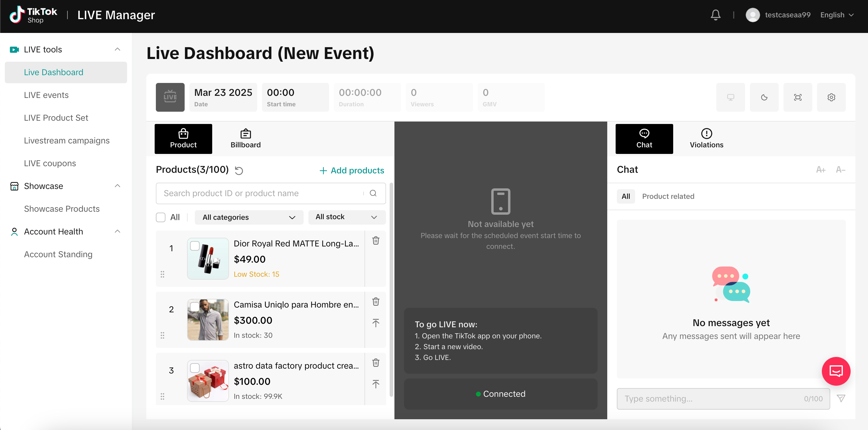Click the testcaseaa99 username
Screen dimensions: 868x430
[787, 15]
